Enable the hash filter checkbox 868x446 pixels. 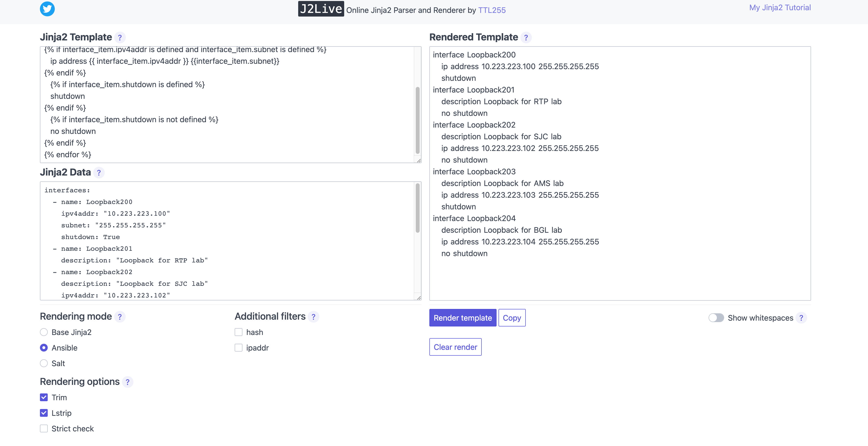tap(239, 332)
